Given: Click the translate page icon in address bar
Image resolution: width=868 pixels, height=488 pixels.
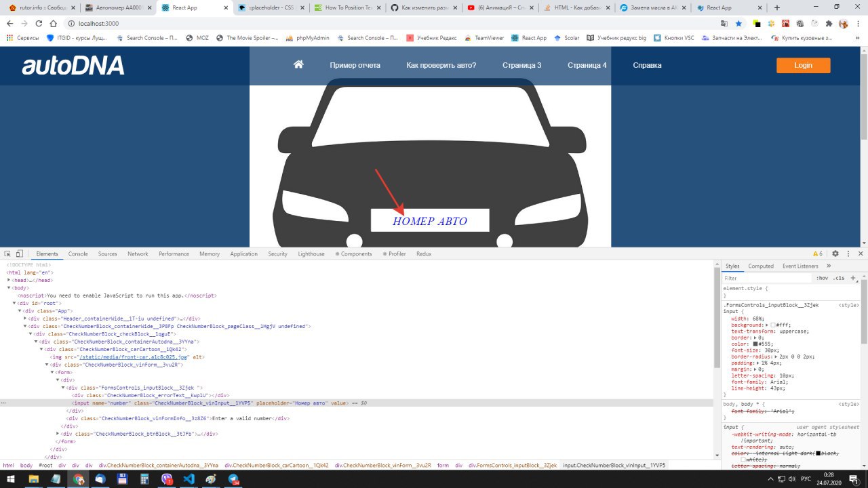Looking at the screenshot, I should pyautogui.click(x=724, y=23).
